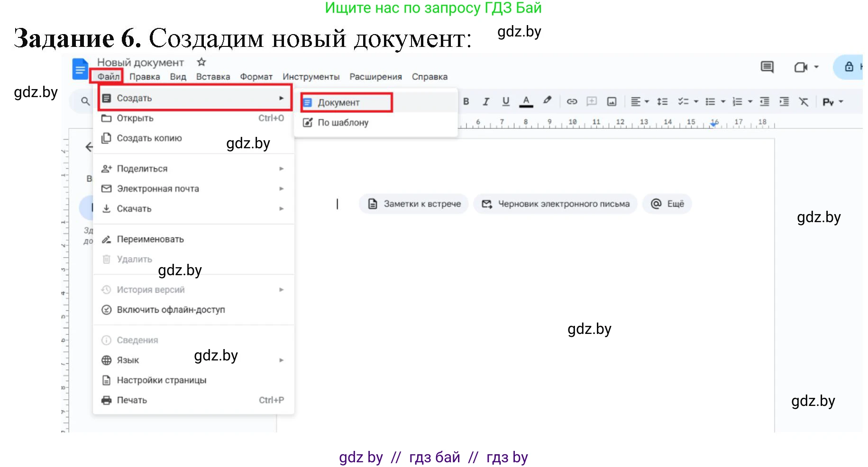868x467 pixels.
Task: Apply underline formatting
Action: tap(506, 101)
